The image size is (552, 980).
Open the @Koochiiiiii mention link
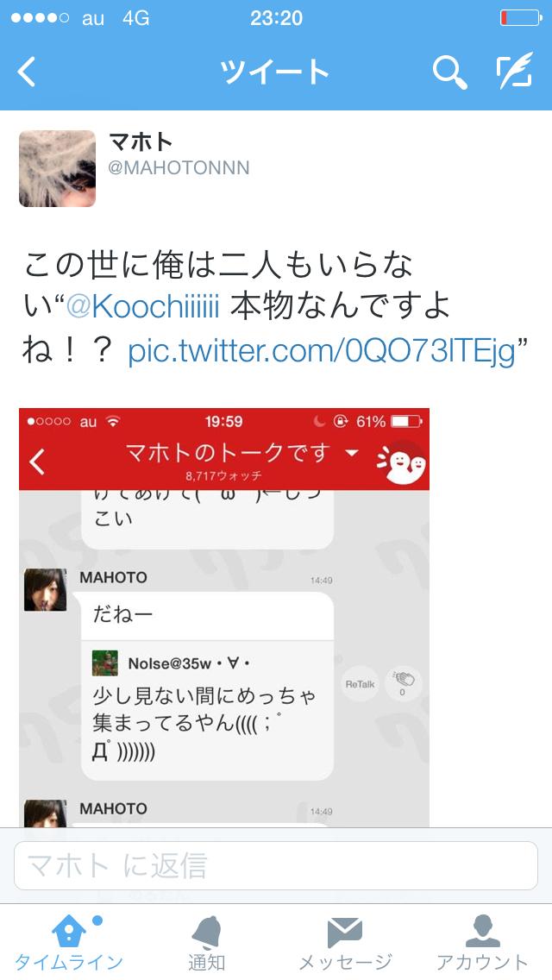click(x=142, y=307)
